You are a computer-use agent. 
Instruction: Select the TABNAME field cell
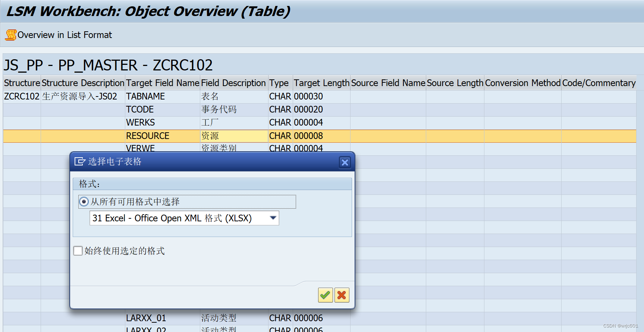click(163, 97)
